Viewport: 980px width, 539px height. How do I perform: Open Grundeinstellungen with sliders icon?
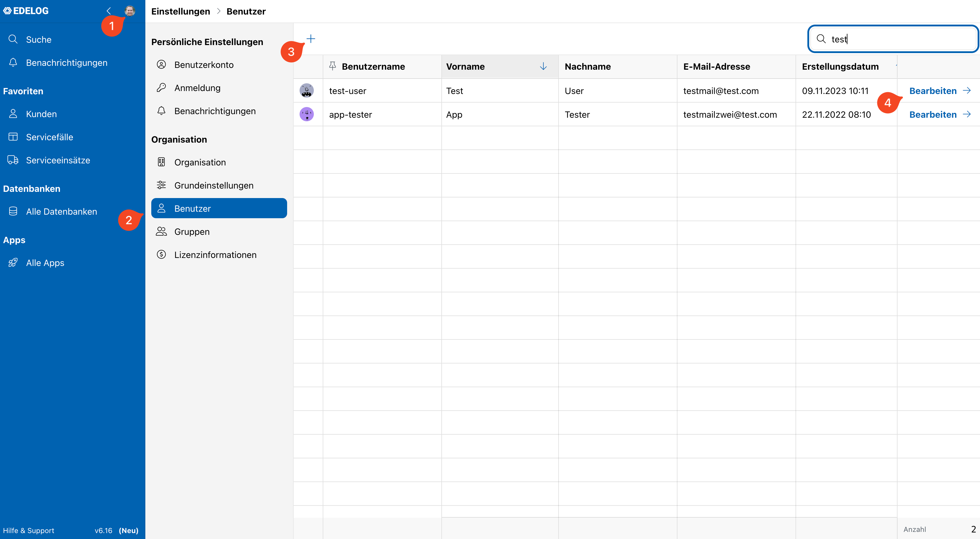tap(219, 185)
